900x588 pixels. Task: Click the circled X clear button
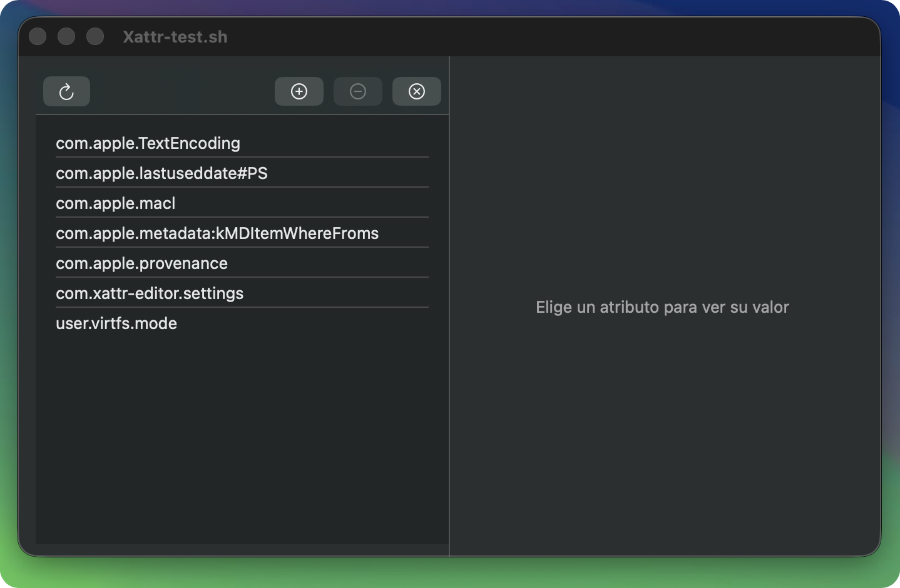point(416,92)
